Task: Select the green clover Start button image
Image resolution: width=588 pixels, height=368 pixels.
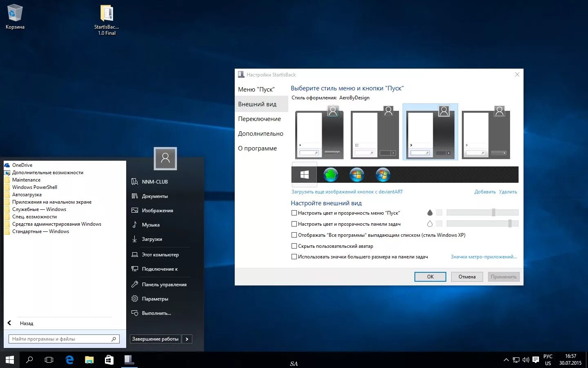Action: (x=331, y=175)
